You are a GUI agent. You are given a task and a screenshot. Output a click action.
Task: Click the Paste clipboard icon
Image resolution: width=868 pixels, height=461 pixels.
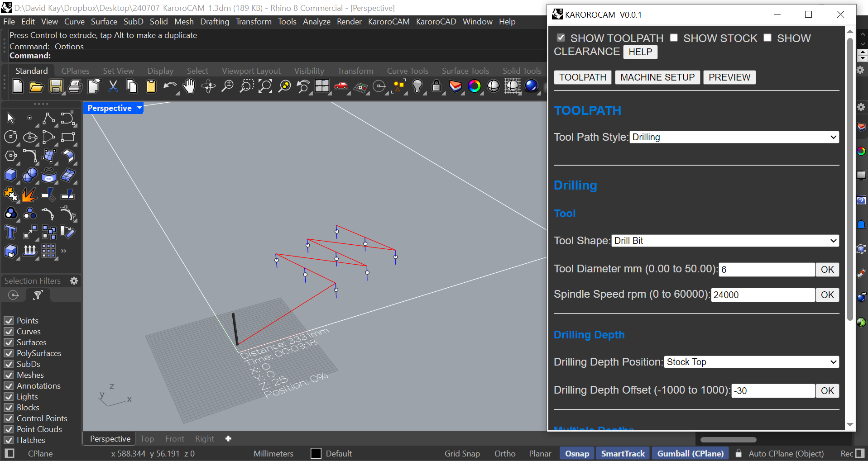pos(151,86)
